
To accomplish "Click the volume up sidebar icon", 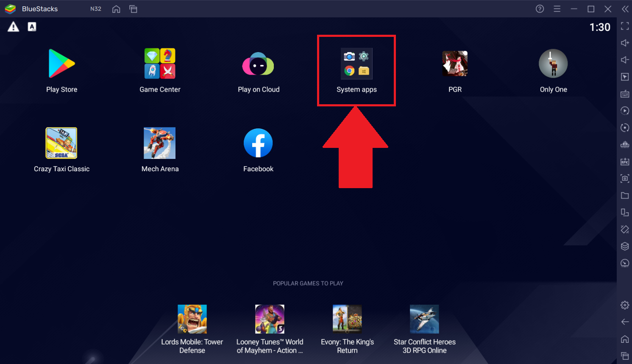I will [625, 43].
